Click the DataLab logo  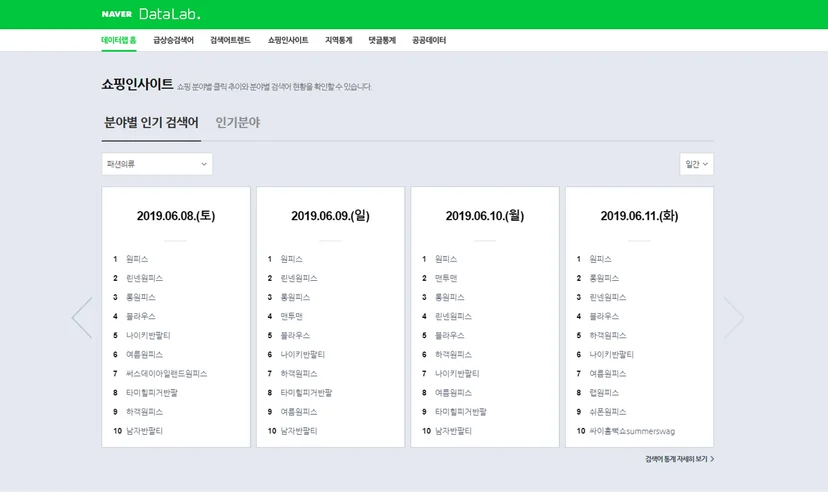click(x=170, y=14)
